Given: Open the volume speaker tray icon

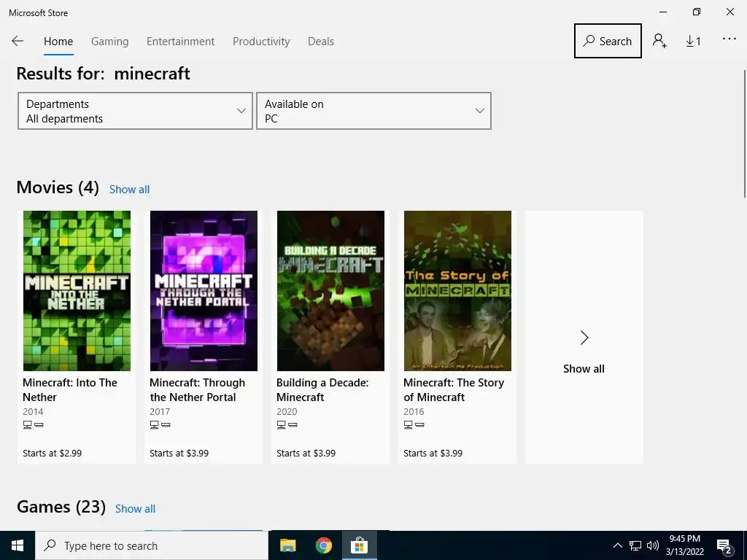Looking at the screenshot, I should [x=653, y=545].
